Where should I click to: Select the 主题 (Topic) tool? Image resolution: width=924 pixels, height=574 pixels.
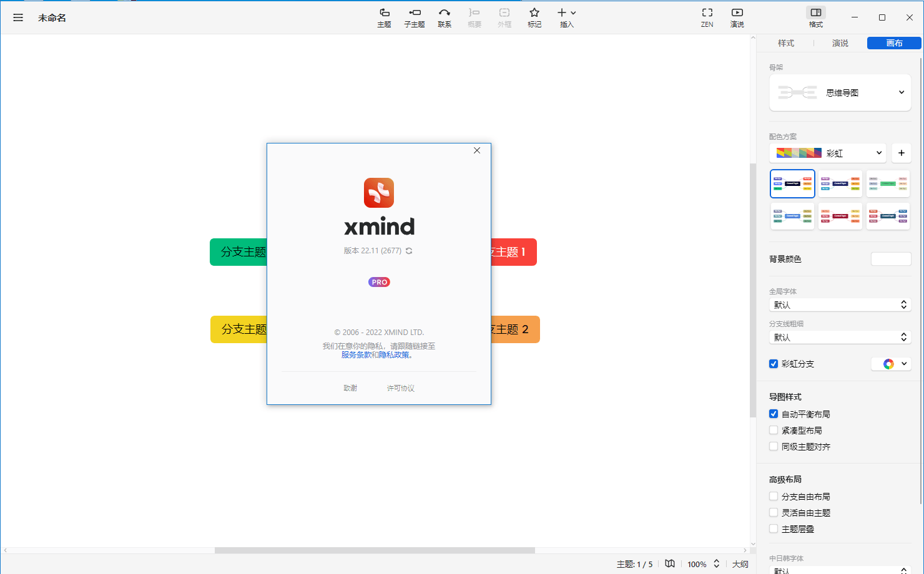click(x=384, y=17)
